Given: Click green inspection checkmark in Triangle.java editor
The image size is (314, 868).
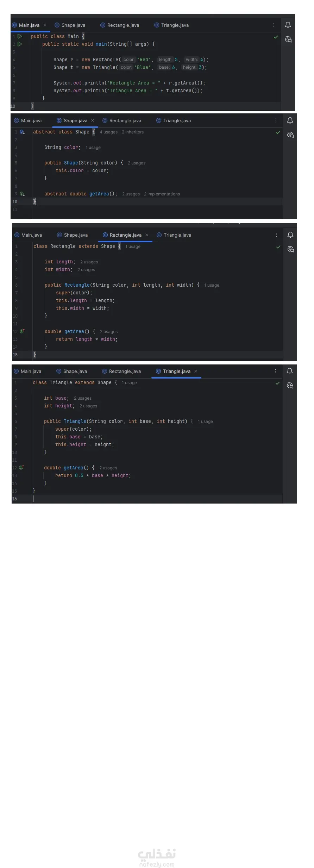Looking at the screenshot, I should 278,383.
